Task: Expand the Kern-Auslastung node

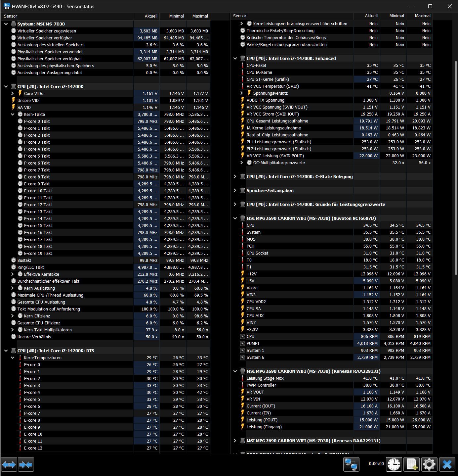Action: [x=13, y=288]
